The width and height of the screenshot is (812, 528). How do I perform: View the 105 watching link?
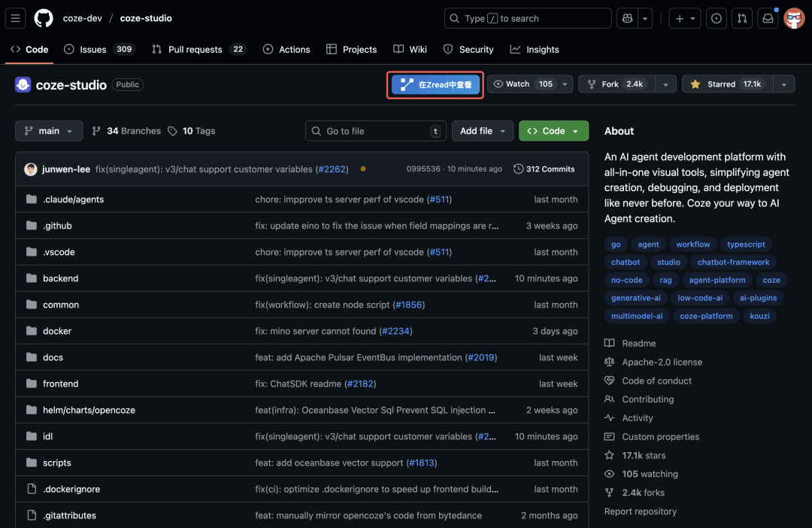click(x=650, y=474)
